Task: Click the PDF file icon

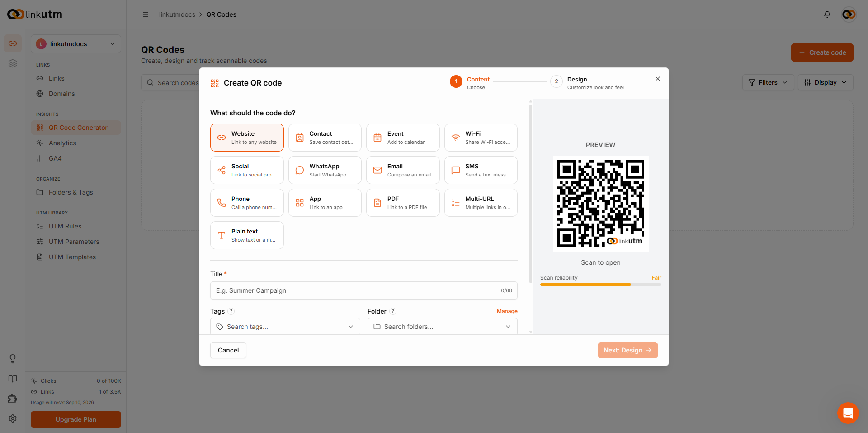Action: 377,203
